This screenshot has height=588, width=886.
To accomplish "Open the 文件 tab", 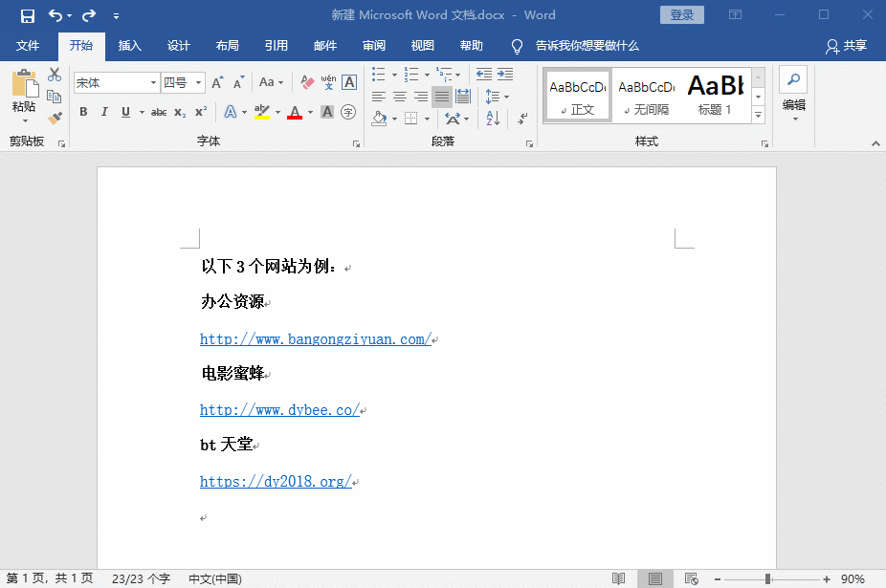I will pyautogui.click(x=27, y=46).
